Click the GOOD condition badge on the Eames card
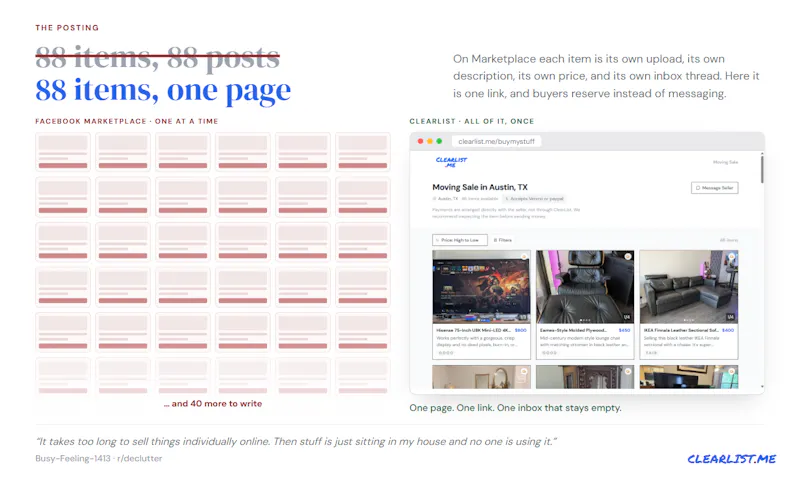The height and width of the screenshot is (479, 800). 549,353
